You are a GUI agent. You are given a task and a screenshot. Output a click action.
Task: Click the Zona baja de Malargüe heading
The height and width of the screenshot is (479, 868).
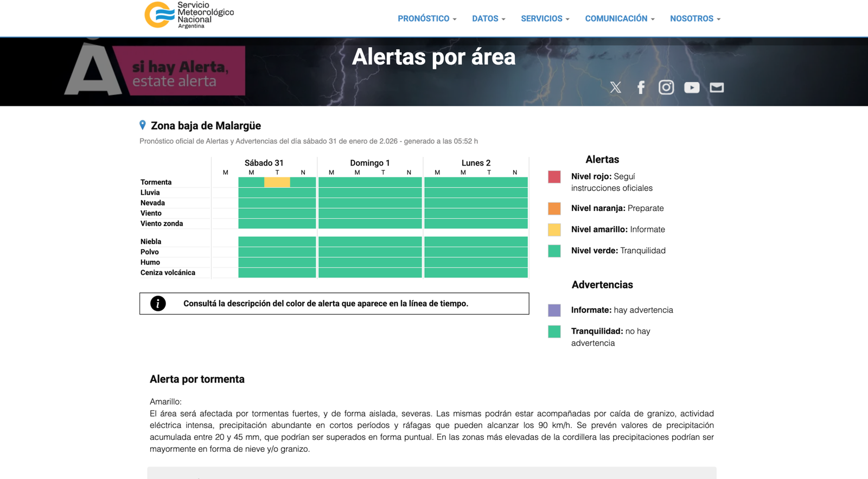tap(206, 126)
